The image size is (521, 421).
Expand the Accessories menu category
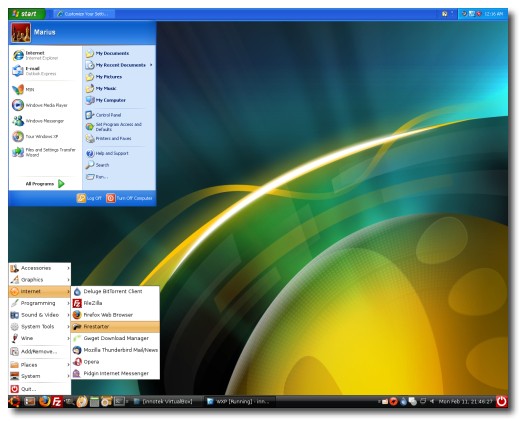click(40, 268)
